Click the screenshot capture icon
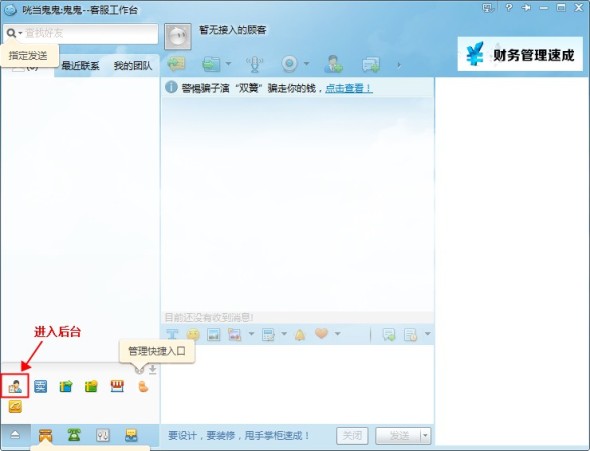Image resolution: width=590 pixels, height=451 pixels. point(234,334)
